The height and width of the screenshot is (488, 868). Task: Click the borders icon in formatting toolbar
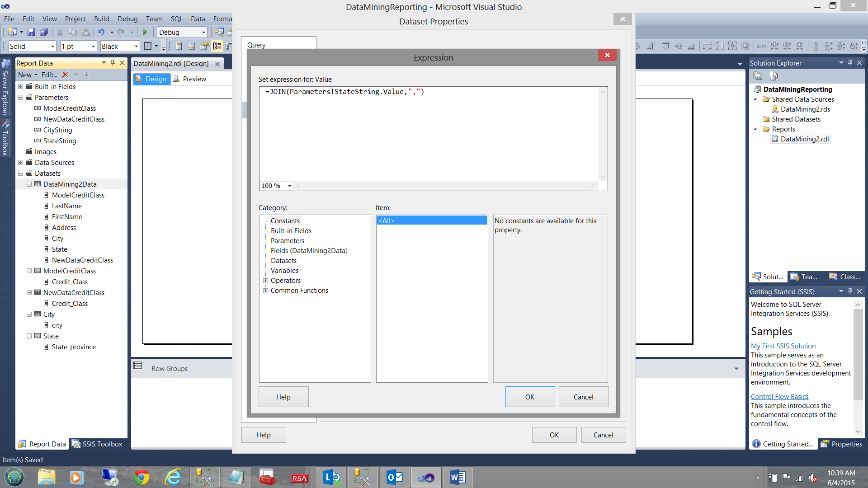[x=147, y=46]
